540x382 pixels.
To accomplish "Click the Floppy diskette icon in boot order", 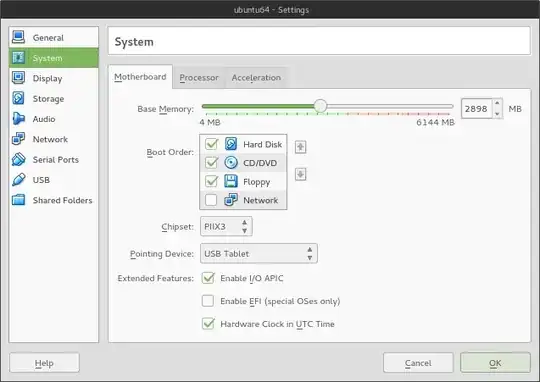I will click(x=231, y=181).
